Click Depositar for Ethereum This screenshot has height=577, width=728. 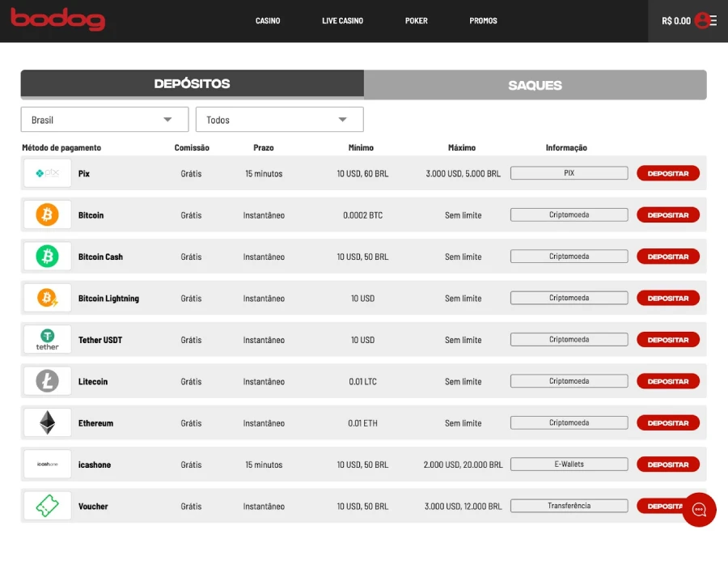point(668,422)
